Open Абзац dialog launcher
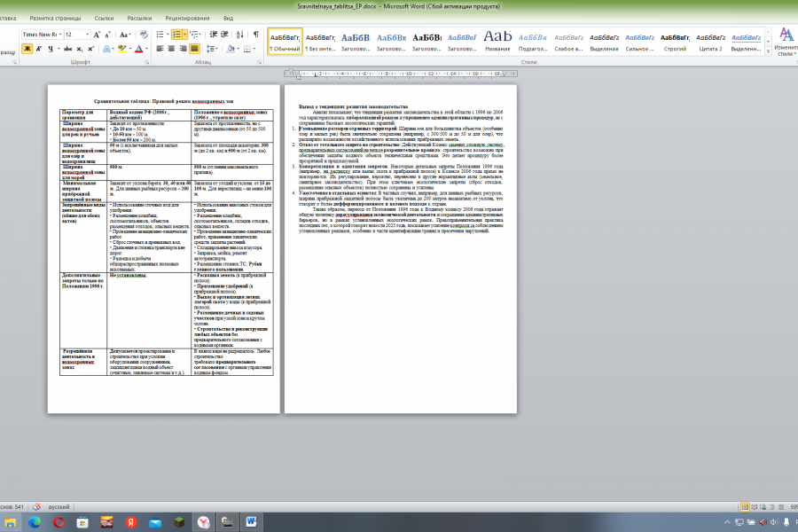Image resolution: width=798 pixels, height=532 pixels. pos(260,62)
